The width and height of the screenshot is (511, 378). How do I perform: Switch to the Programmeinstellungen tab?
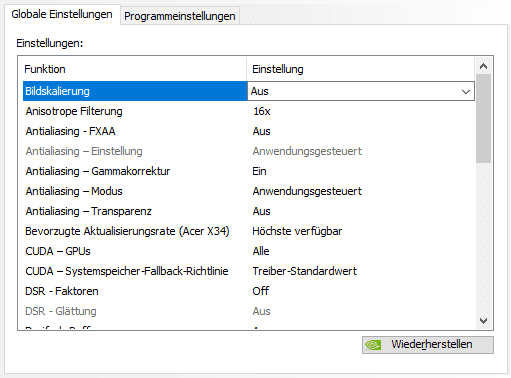pyautogui.click(x=180, y=16)
